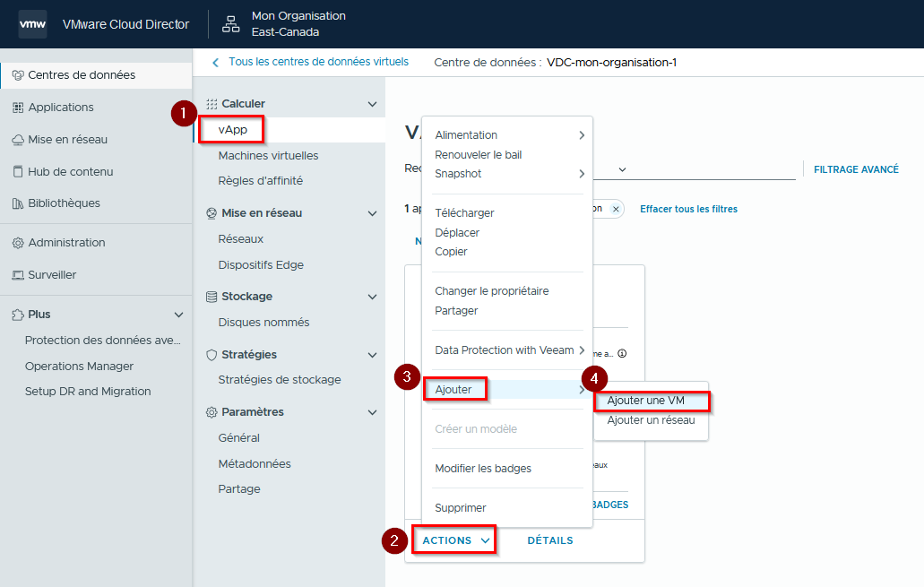Image resolution: width=924 pixels, height=587 pixels.
Task: Click the Centres de données sidebar icon
Action: tap(18, 75)
